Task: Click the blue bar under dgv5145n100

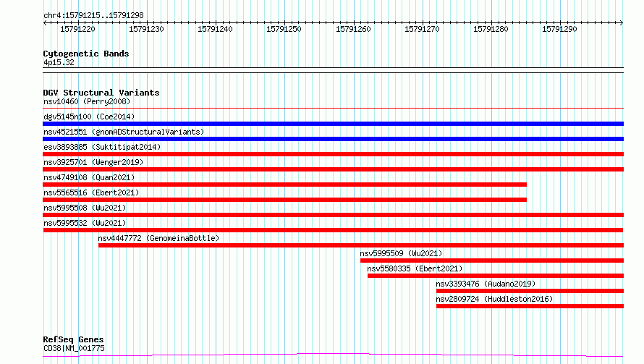Action: tap(333, 124)
